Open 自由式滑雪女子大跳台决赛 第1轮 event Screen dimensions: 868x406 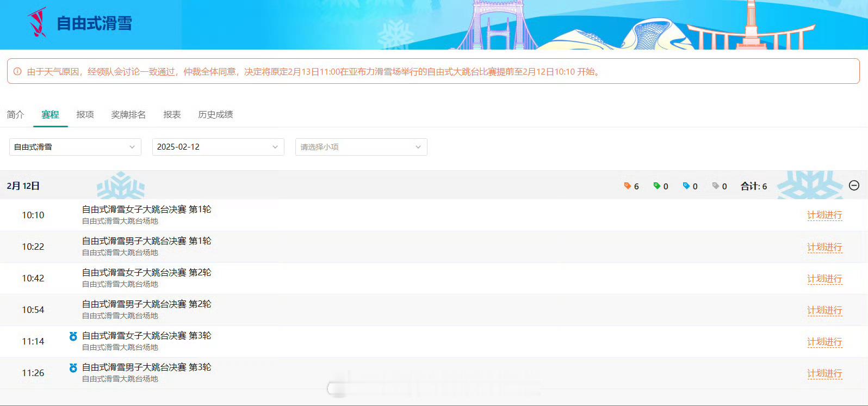pyautogui.click(x=146, y=209)
